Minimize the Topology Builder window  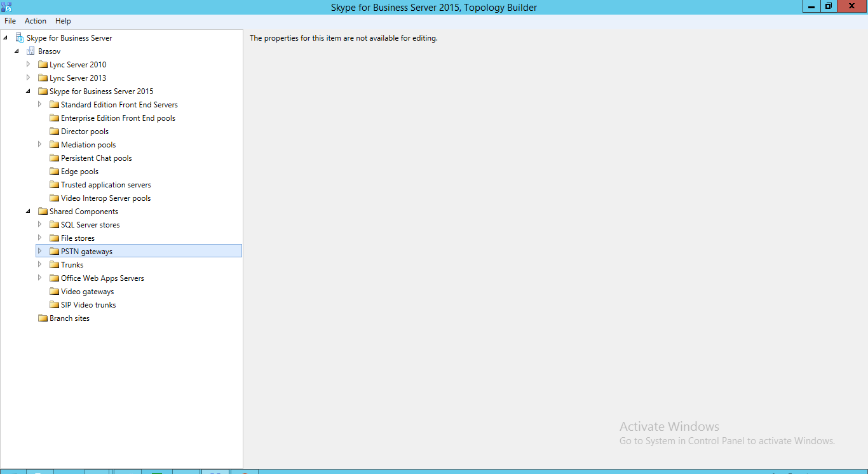click(x=811, y=6)
